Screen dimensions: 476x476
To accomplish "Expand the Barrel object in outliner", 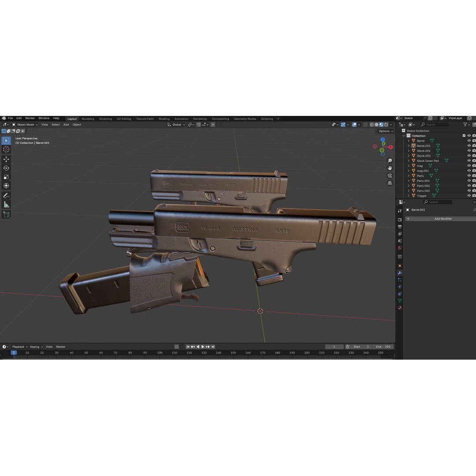I will click(x=409, y=141).
